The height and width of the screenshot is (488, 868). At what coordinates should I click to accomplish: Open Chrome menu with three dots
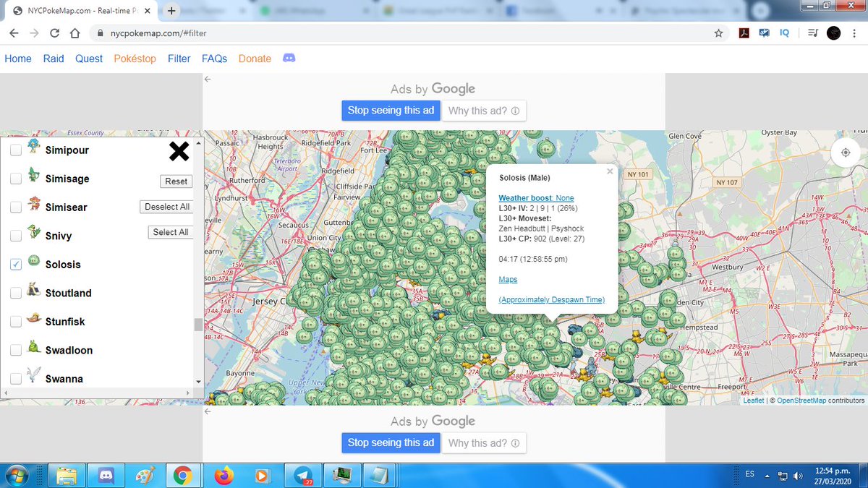pos(854,33)
